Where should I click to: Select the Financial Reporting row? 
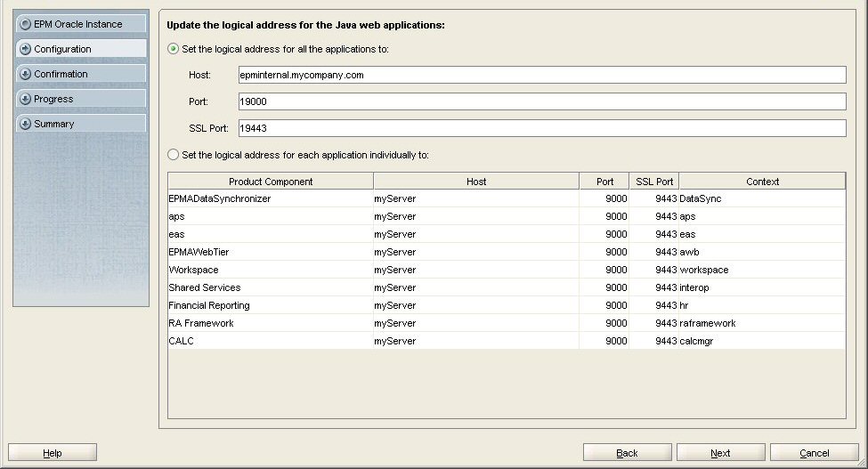507,304
